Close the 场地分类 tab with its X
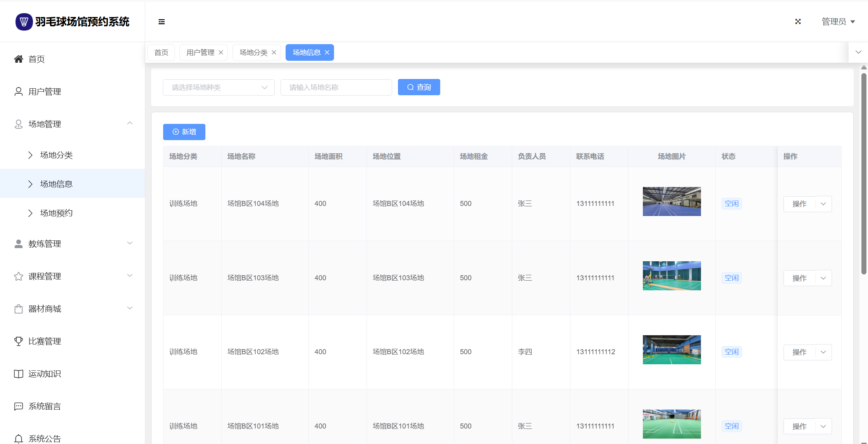 274,52
